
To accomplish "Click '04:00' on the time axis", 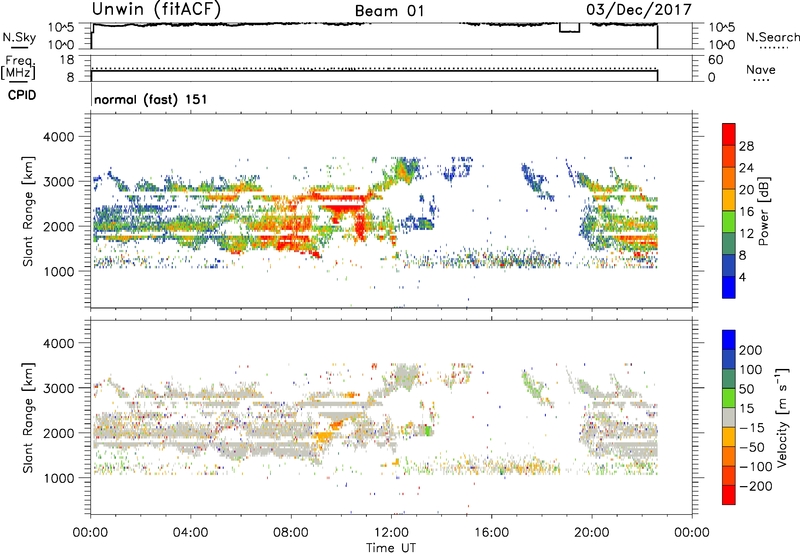I will (190, 533).
